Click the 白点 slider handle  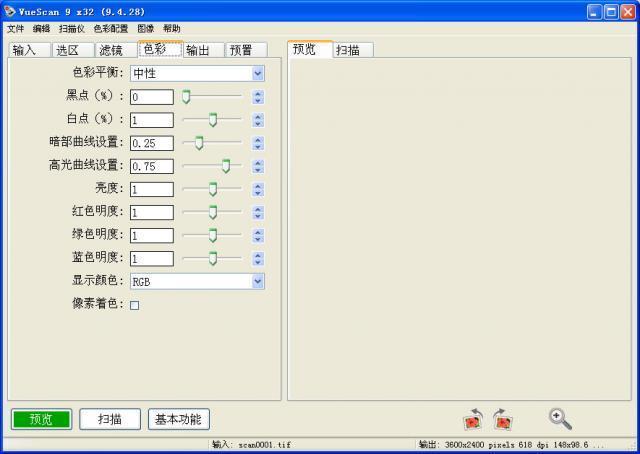tap(213, 120)
